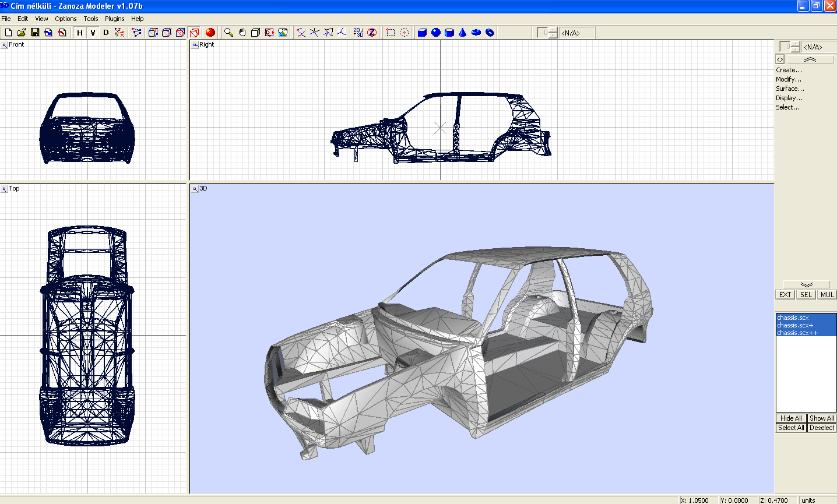Toggle the V axis lock button

(x=93, y=33)
